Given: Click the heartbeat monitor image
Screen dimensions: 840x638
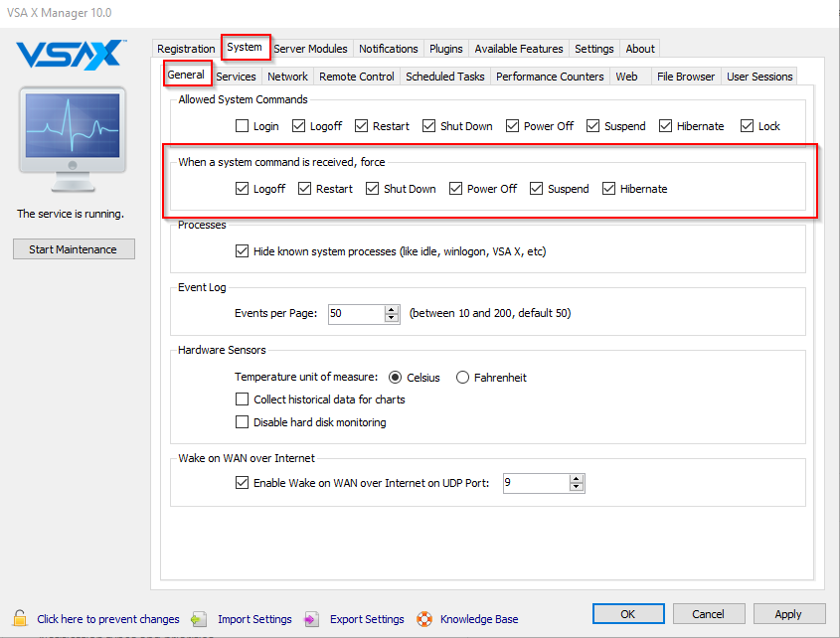Looking at the screenshot, I should [x=73, y=139].
